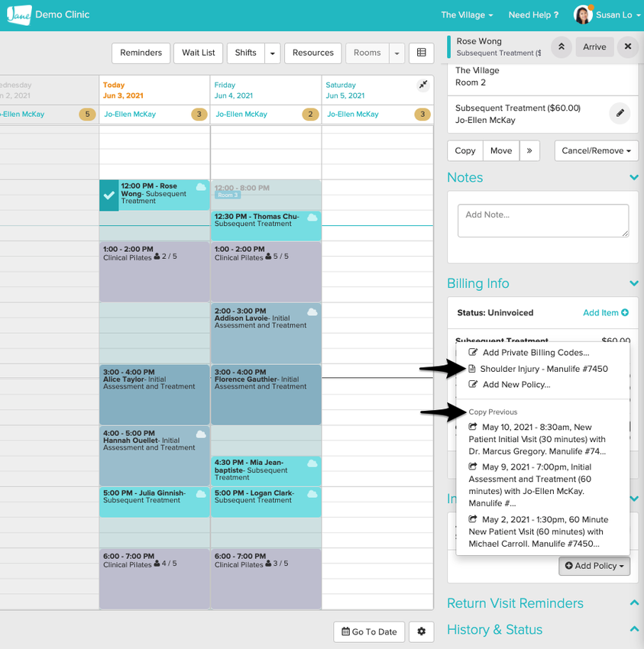The height and width of the screenshot is (649, 644).
Task: Click into the Add Note text field
Action: pyautogui.click(x=542, y=221)
